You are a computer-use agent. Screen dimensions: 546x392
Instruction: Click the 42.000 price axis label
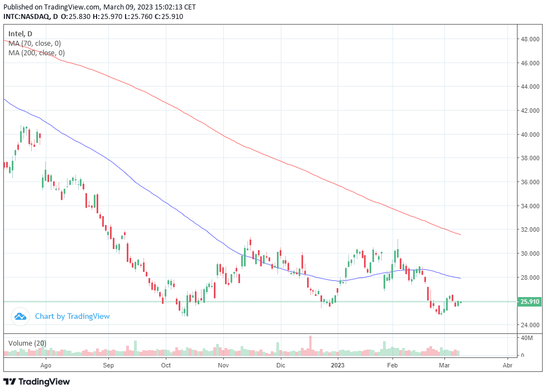tap(530, 111)
